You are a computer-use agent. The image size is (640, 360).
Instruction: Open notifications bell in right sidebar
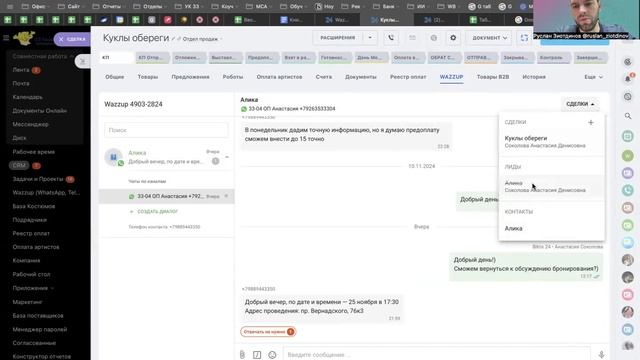click(x=628, y=79)
